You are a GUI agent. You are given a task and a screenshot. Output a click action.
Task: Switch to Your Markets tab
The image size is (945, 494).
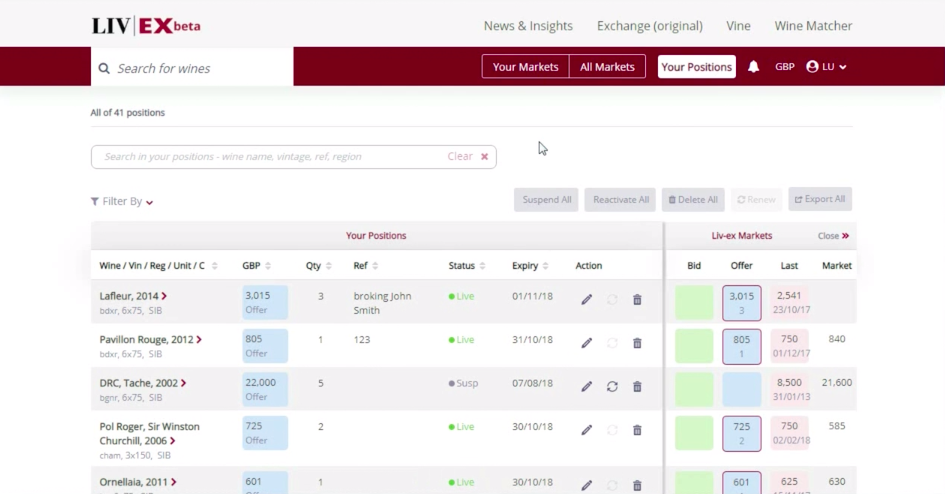click(526, 67)
